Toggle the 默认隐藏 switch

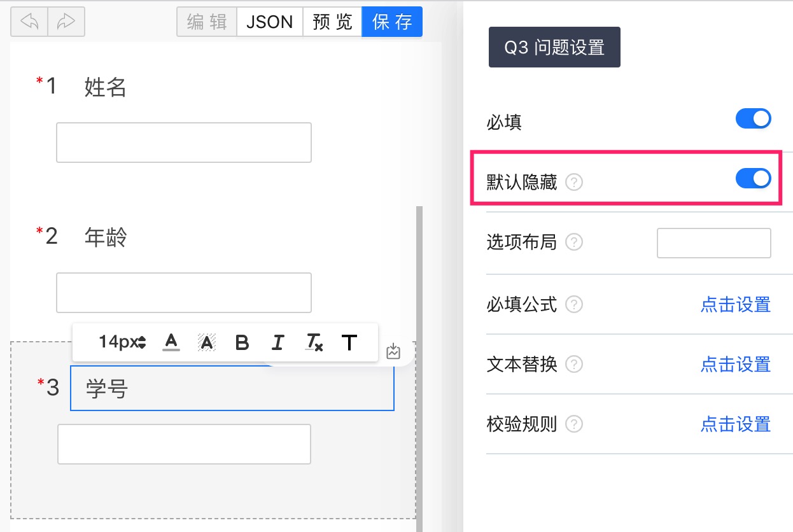(x=754, y=179)
